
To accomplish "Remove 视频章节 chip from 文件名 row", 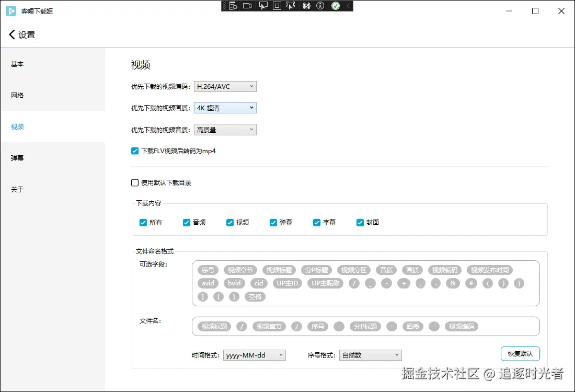I will pos(269,326).
